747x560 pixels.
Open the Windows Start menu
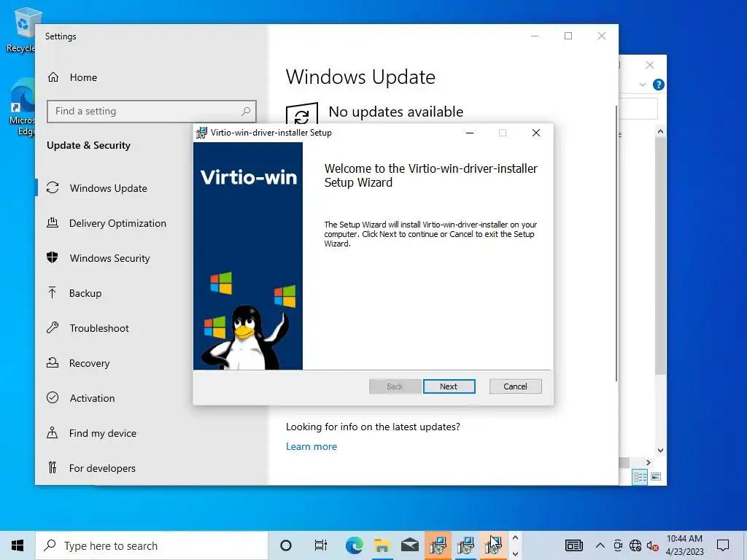point(18,545)
